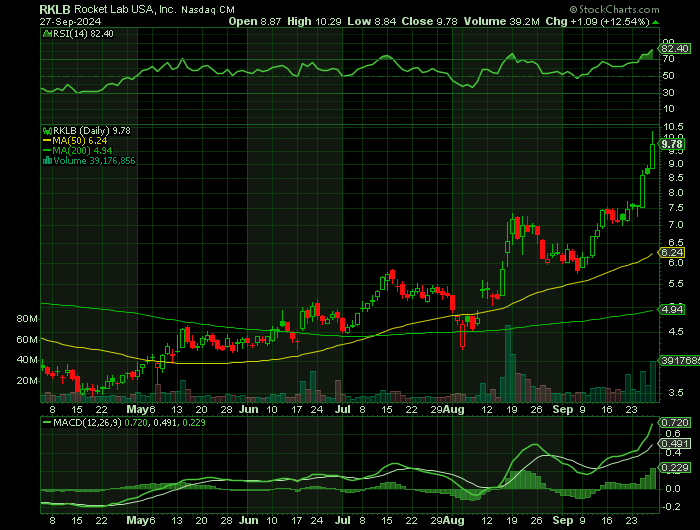Click the Nasdaq CM exchange label
700x530 pixels.
click(x=208, y=10)
